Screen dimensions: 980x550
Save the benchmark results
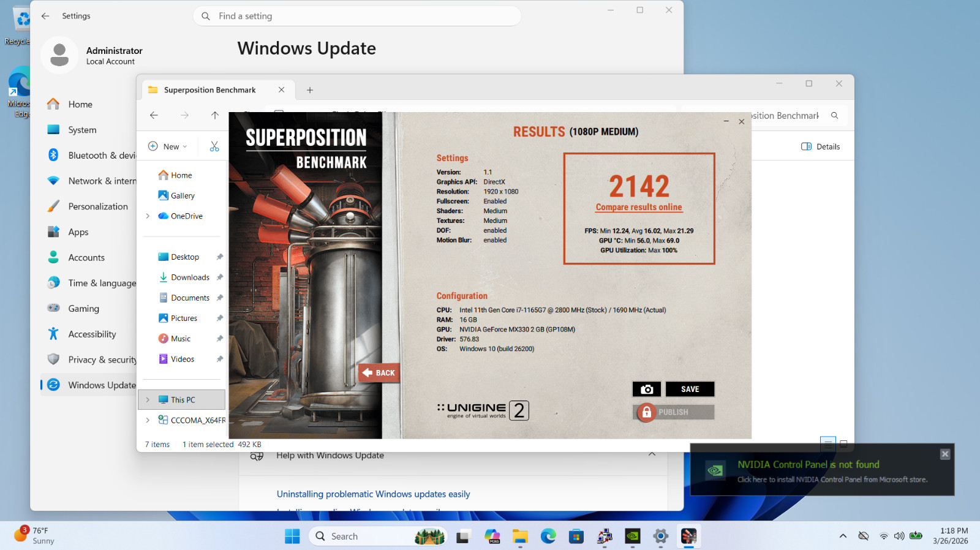click(x=690, y=389)
